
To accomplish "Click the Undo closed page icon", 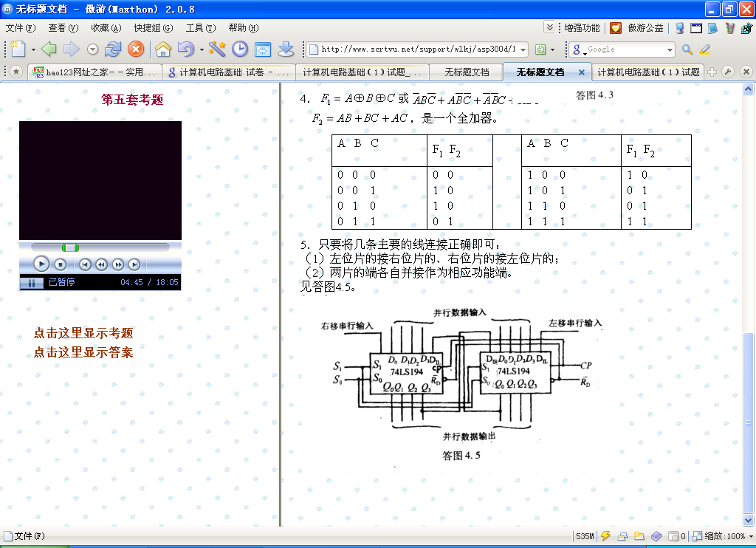I will 185,49.
